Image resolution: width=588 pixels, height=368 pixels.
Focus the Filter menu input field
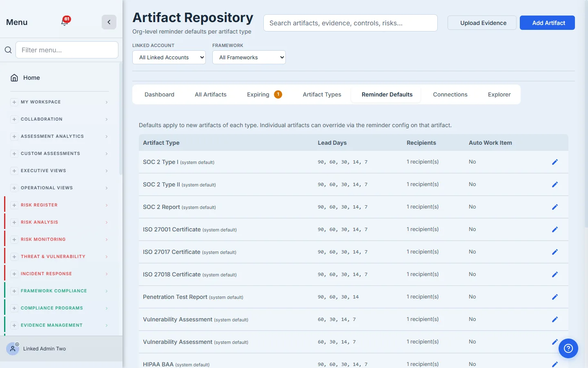tap(67, 50)
